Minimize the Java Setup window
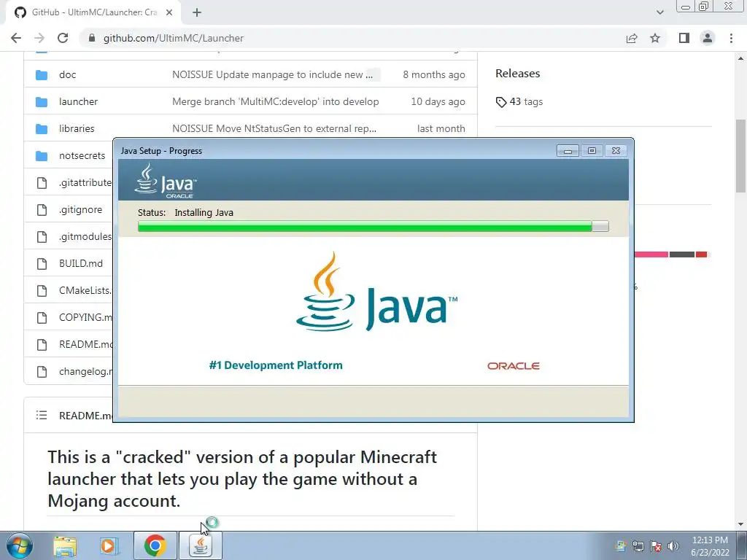This screenshot has width=747, height=560. (x=568, y=151)
